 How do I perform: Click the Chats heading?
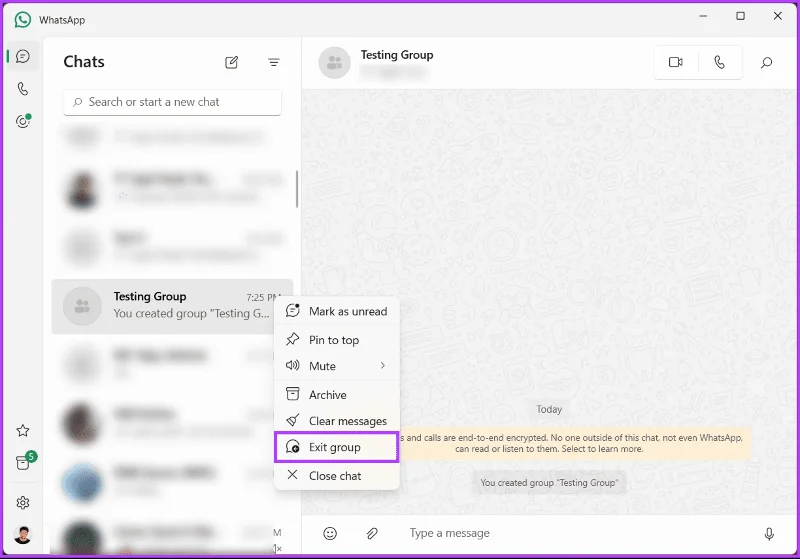click(x=84, y=62)
